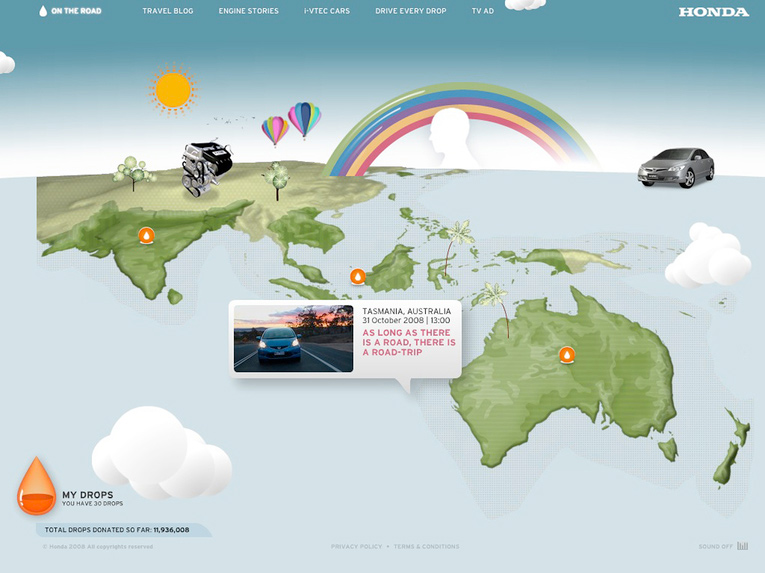
Task: Click the large orange My Drops icon
Action: click(x=36, y=486)
